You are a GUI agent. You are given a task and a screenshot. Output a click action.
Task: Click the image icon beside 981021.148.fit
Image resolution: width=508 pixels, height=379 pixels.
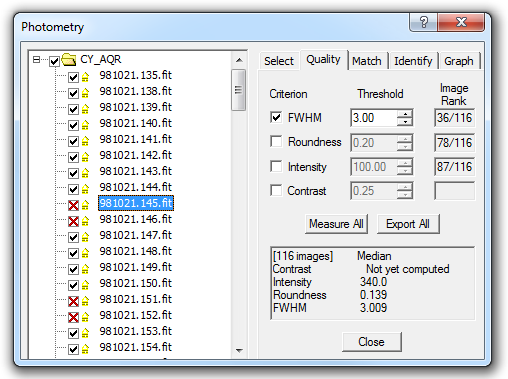[x=85, y=253]
